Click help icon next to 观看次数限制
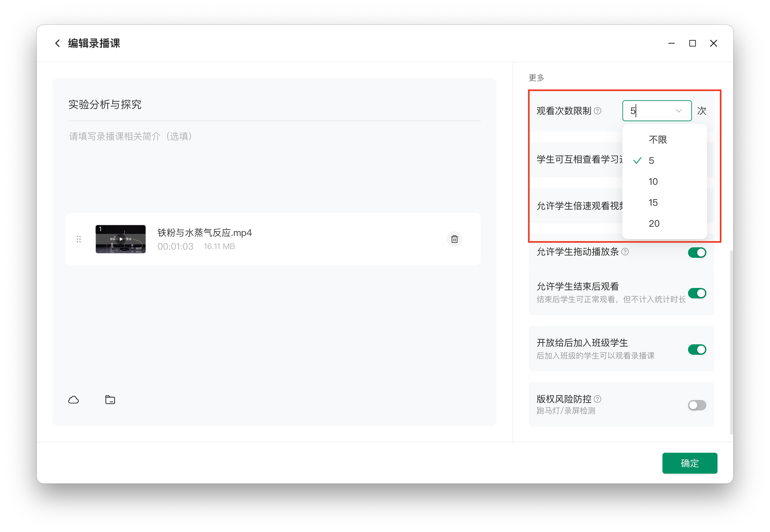Image resolution: width=770 pixels, height=532 pixels. click(x=598, y=111)
